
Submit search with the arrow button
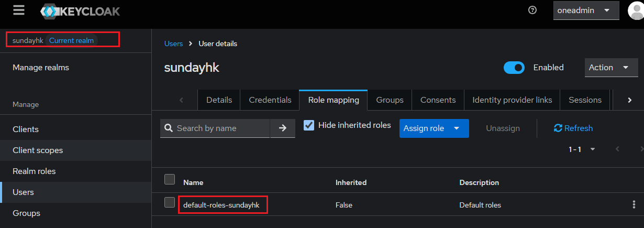[283, 128]
